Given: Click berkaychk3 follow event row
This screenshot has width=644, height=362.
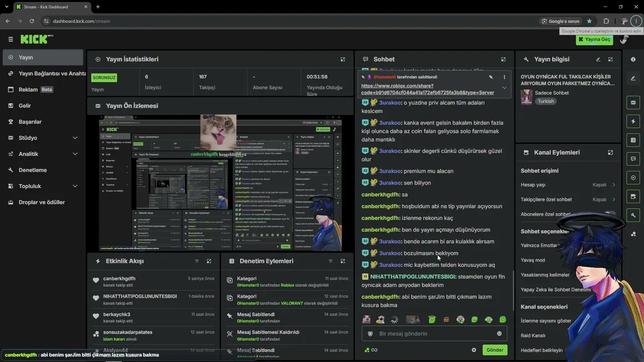Looking at the screenshot, I should [153, 318].
